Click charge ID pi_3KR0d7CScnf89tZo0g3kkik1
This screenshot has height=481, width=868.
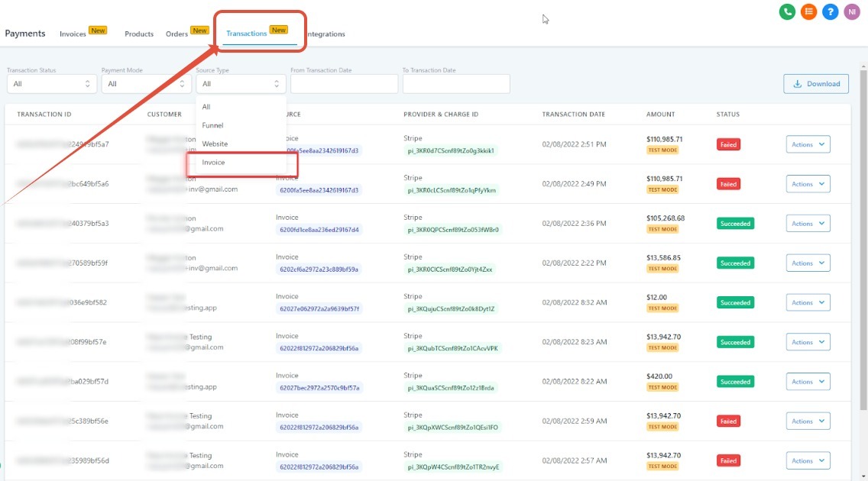[x=451, y=150]
